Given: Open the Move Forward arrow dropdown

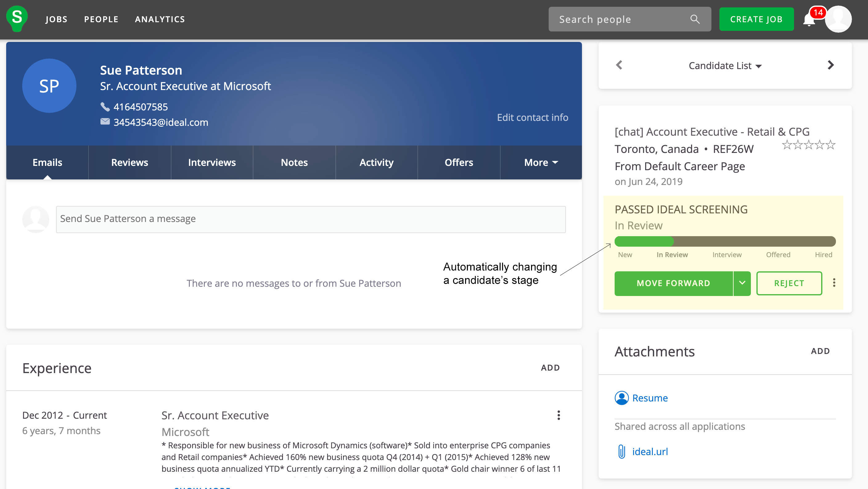Looking at the screenshot, I should (x=742, y=283).
